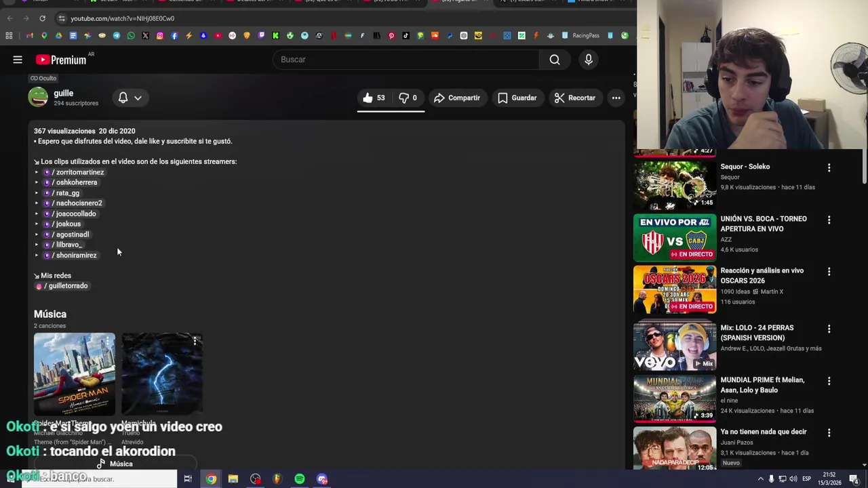Open the WhatsApp bookmark icon
The image size is (868, 488).
point(131,35)
